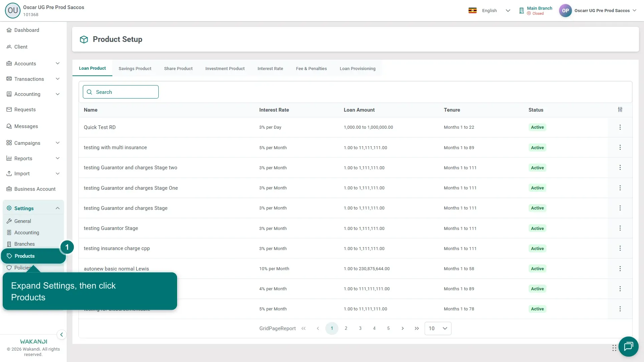Click the column settings icon in table header
Screen dimensions: 644x362
pyautogui.click(x=620, y=110)
